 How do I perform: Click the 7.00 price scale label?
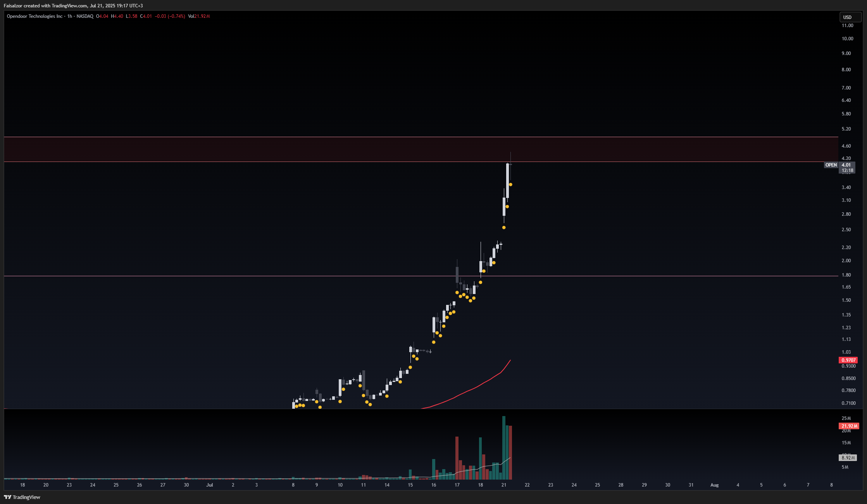coord(846,88)
